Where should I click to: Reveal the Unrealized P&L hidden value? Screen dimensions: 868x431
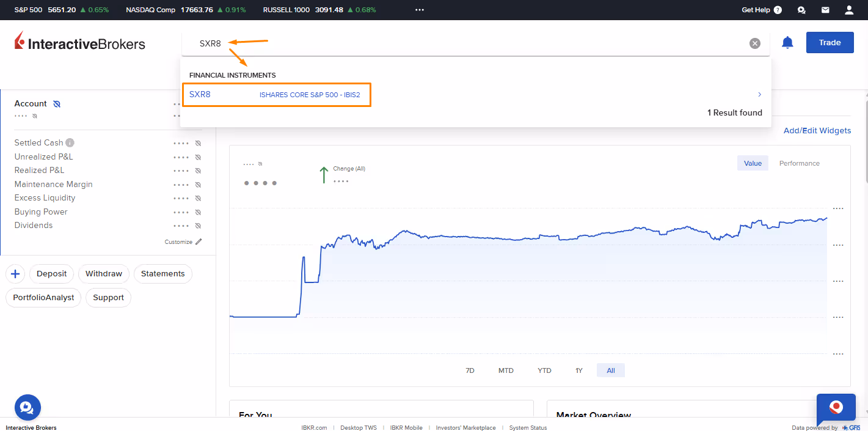pyautogui.click(x=198, y=157)
